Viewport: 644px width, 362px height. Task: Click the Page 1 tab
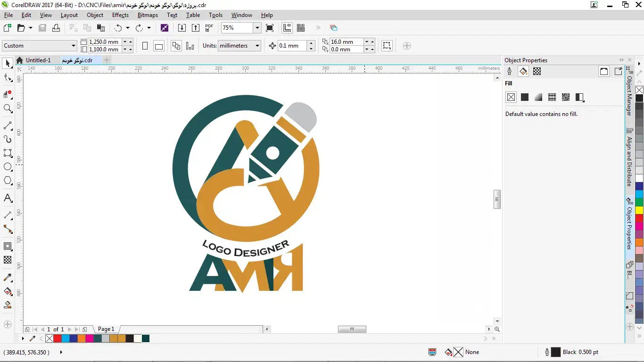(x=106, y=329)
